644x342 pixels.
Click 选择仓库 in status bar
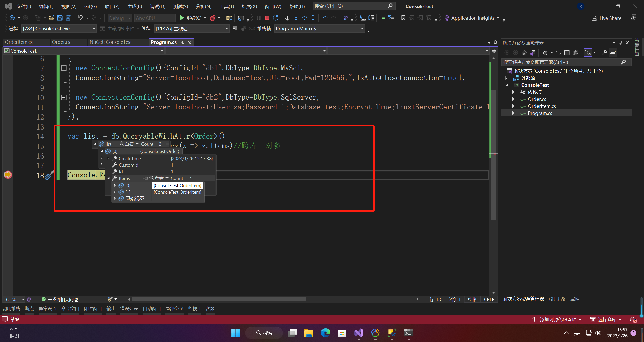pyautogui.click(x=606, y=319)
